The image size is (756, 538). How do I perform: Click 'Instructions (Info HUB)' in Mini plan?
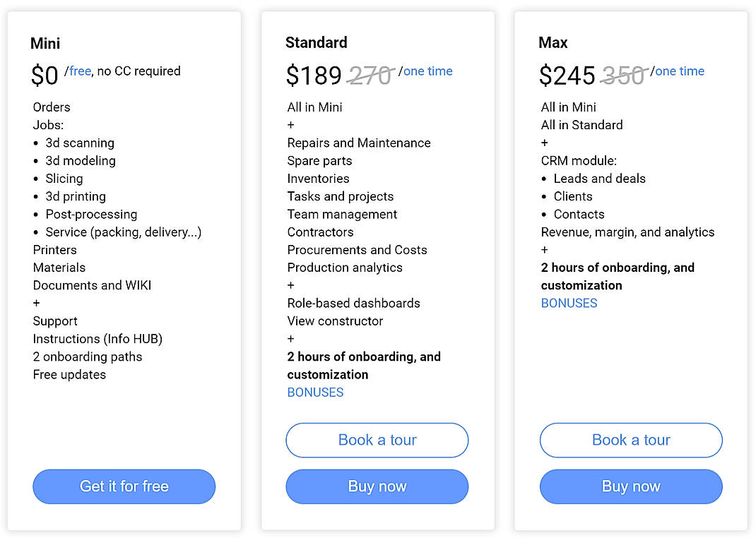click(97, 339)
